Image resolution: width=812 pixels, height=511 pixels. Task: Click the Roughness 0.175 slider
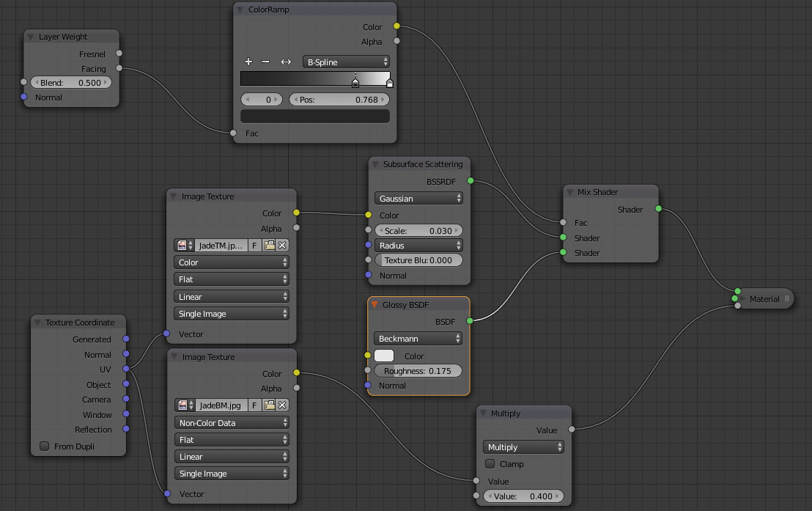pos(418,371)
